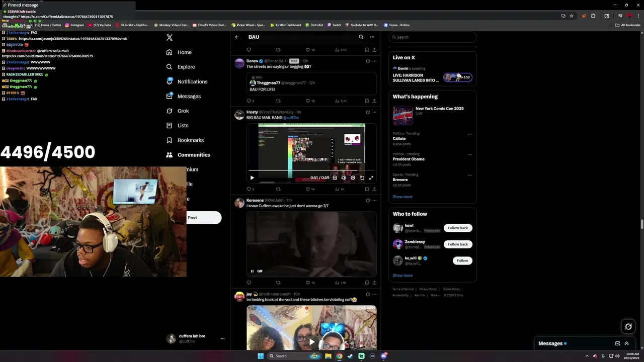Open Explore in X sidebar
This screenshot has height=362, width=644.
181,67
